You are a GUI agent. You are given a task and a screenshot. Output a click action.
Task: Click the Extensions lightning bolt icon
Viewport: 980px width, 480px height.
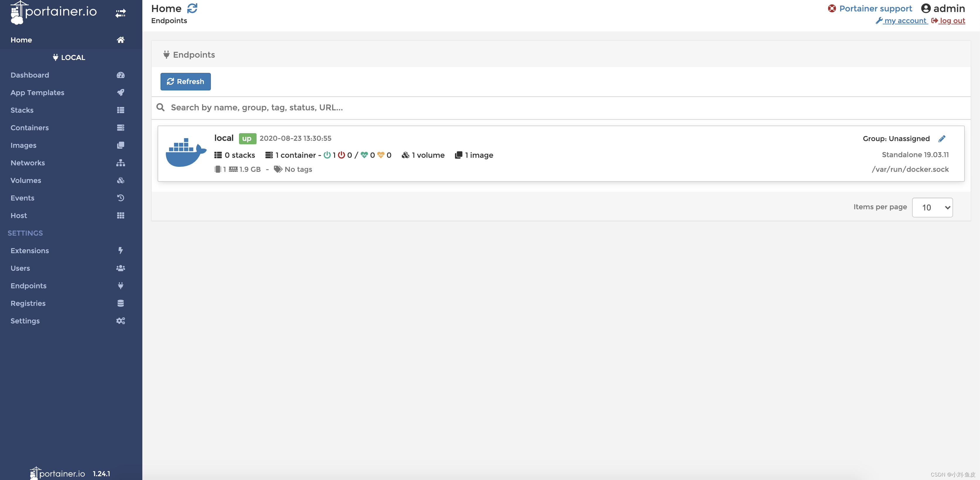(121, 251)
